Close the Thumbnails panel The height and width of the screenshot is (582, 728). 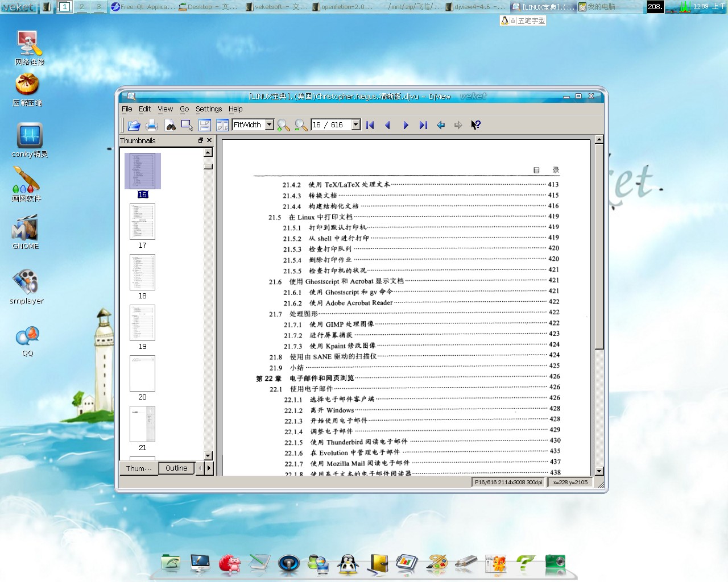click(x=209, y=140)
